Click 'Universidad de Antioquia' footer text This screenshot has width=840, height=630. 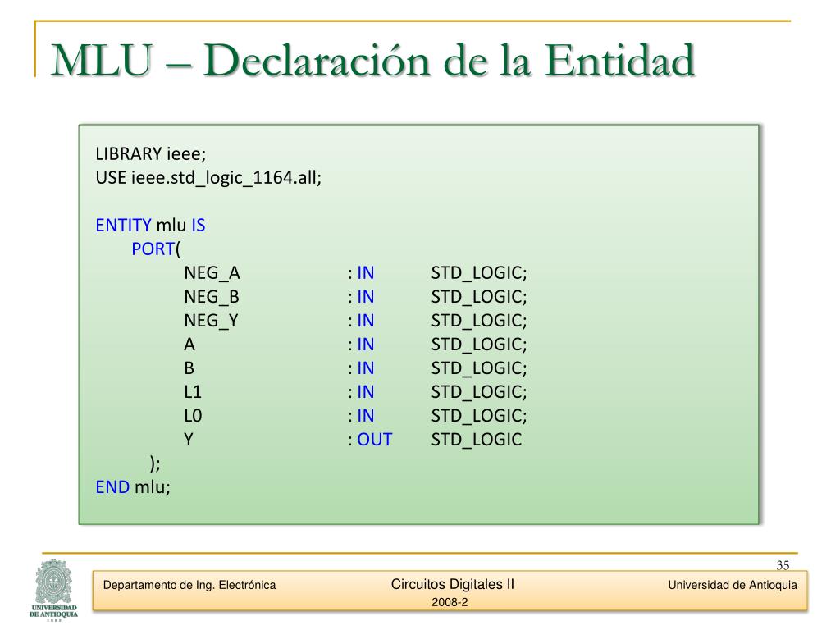[733, 585]
